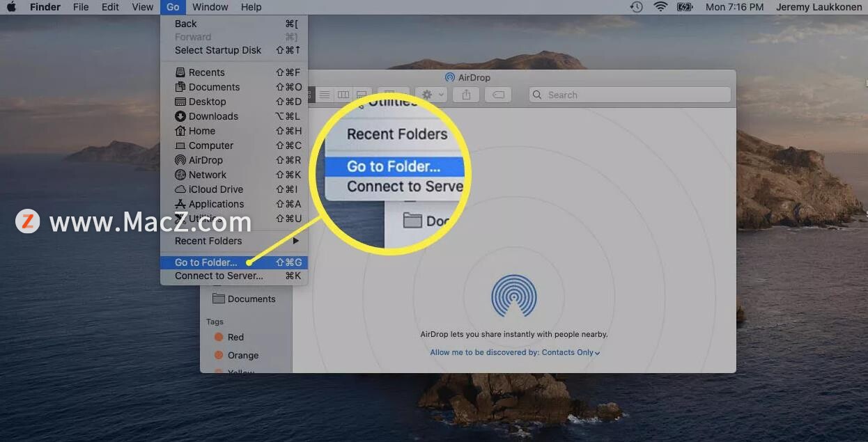Go to Downloads from Go menu

[234, 116]
